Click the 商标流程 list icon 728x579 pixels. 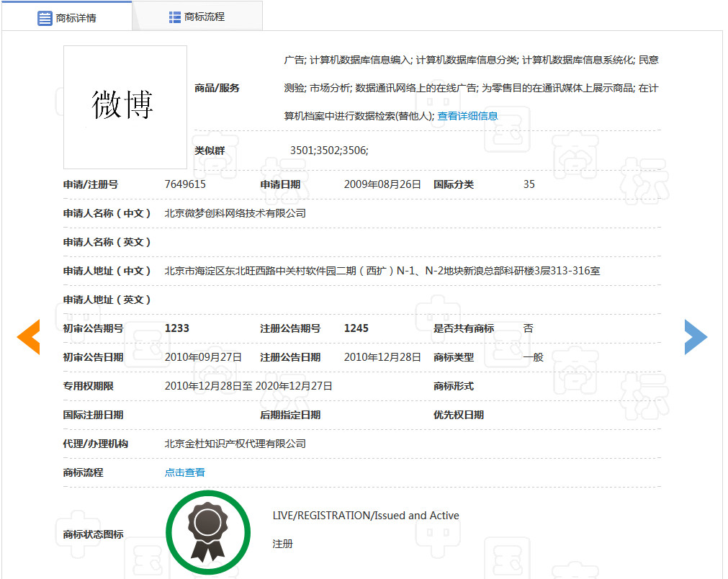174,17
